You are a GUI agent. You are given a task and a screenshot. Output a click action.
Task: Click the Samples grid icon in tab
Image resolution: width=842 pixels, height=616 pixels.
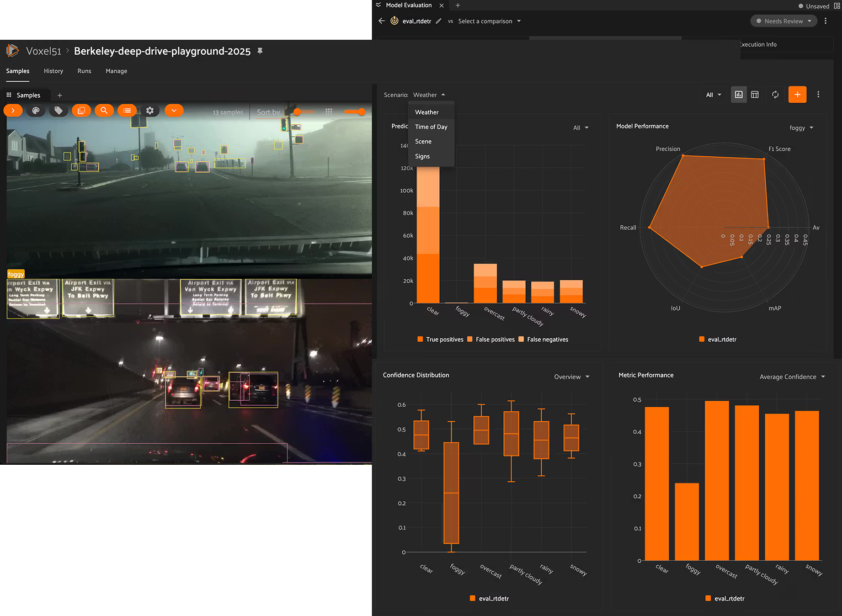pos(9,95)
